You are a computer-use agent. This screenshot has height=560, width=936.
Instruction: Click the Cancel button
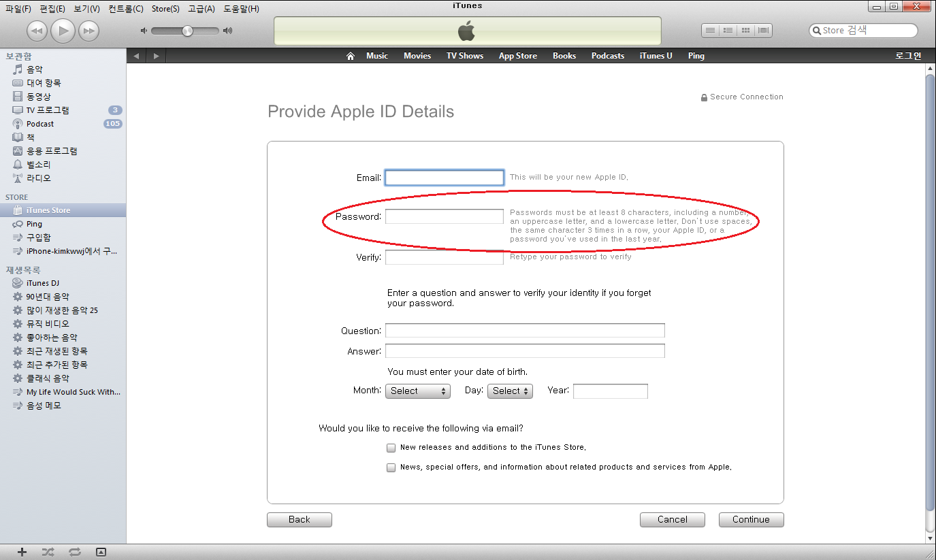pyautogui.click(x=673, y=520)
